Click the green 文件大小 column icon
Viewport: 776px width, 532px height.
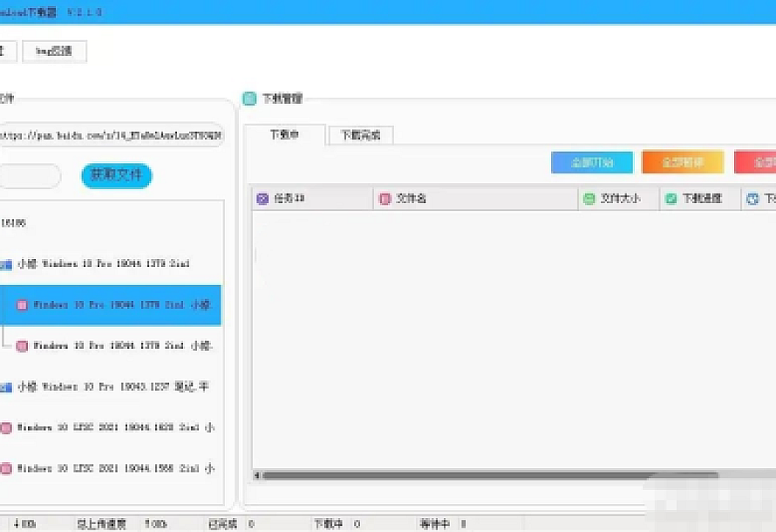[x=589, y=199]
